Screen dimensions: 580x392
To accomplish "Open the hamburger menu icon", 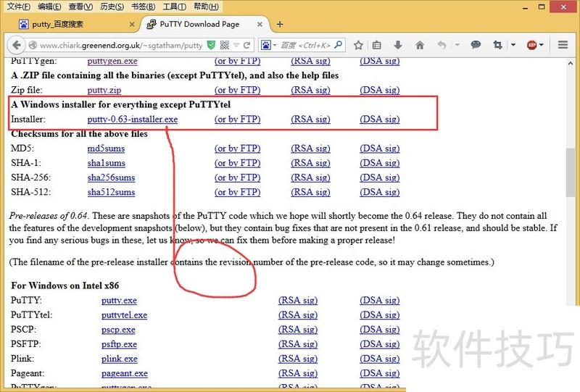I will pyautogui.click(x=565, y=45).
